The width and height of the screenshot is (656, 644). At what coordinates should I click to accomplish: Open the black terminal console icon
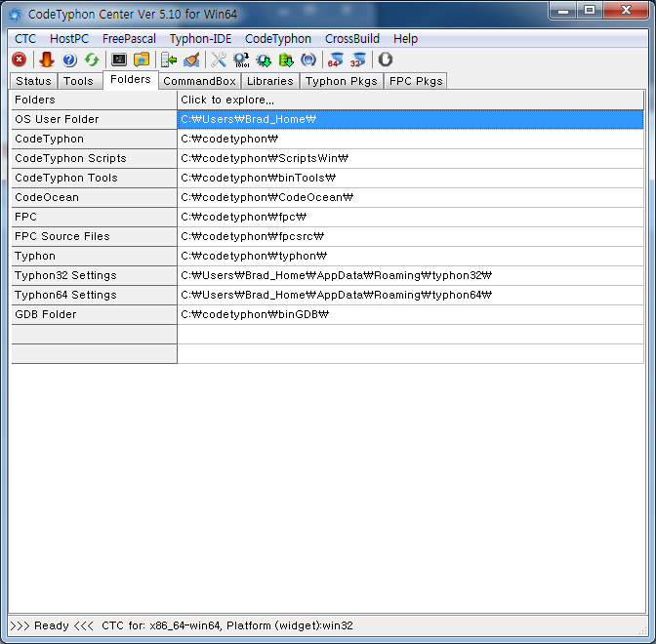(119, 60)
